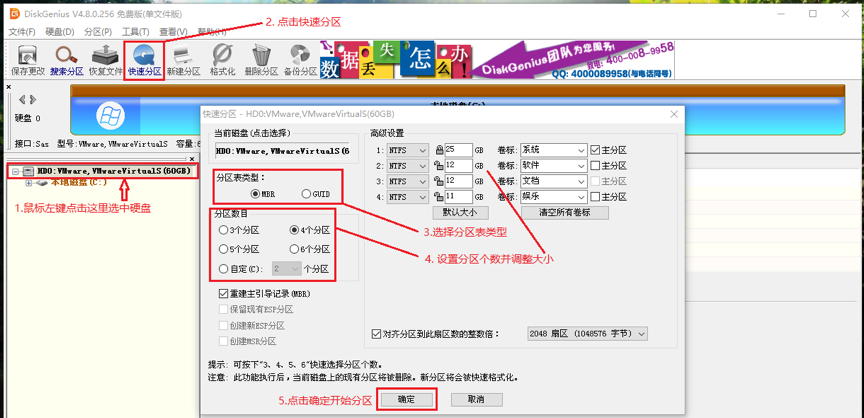Select HD0:VMware,VMwareVirtualS(60GB) in disk tree
Image resolution: width=864 pixels, height=418 pixels.
coord(114,171)
